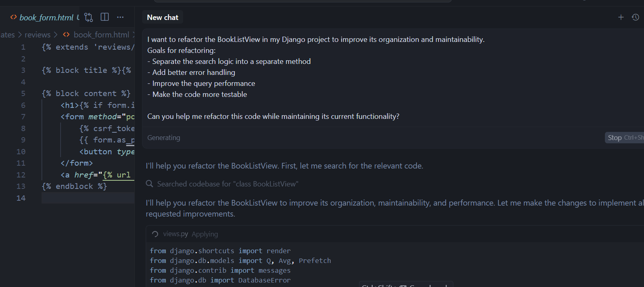644x287 pixels.
Task: Select the New chat tab
Action: [162, 18]
